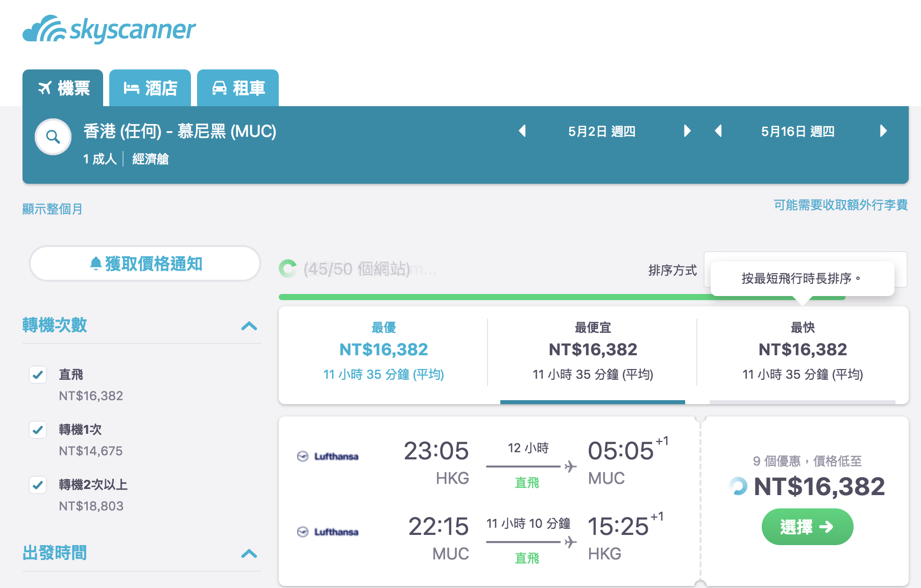Click the magnifier search icon
The width and height of the screenshot is (921, 588).
(x=53, y=137)
